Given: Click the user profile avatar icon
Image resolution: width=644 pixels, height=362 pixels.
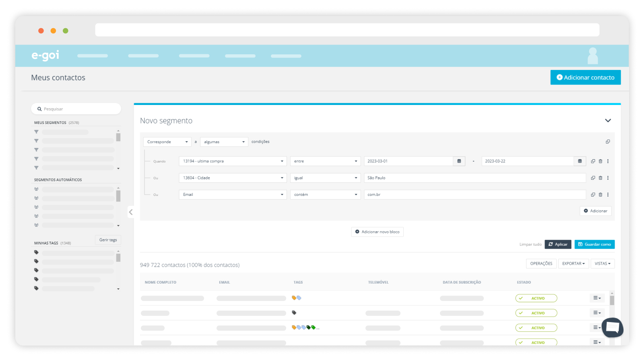Looking at the screenshot, I should pyautogui.click(x=592, y=56).
